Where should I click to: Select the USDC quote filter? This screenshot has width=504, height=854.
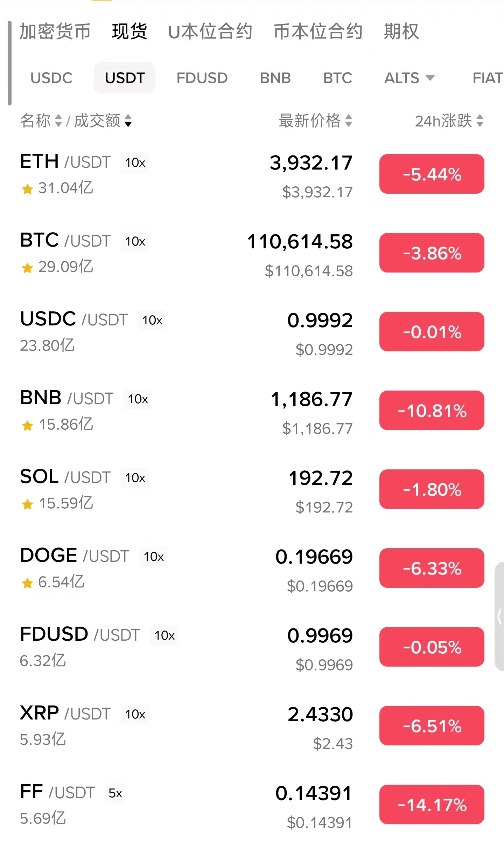(51, 78)
